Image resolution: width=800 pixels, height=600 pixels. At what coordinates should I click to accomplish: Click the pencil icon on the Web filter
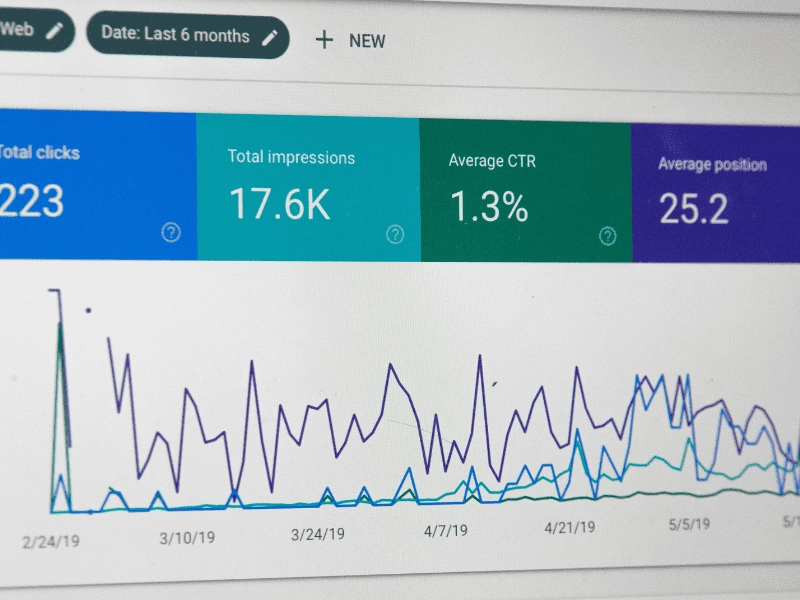point(54,31)
